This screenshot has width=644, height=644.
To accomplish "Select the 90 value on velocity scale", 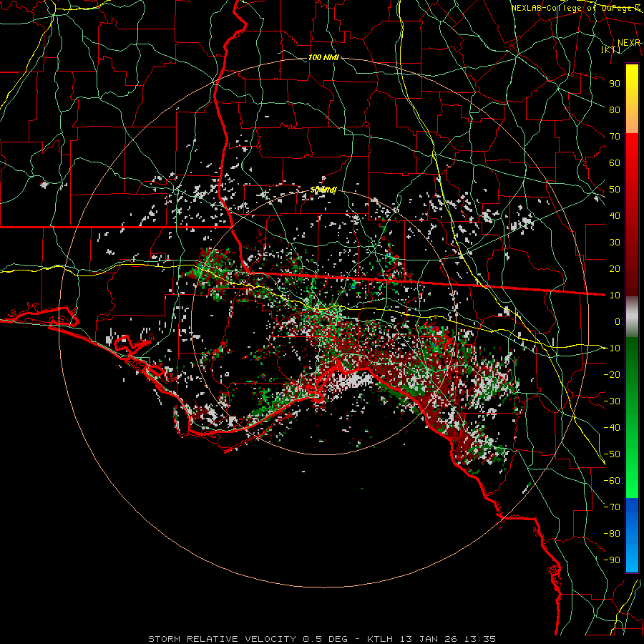I will point(615,84).
